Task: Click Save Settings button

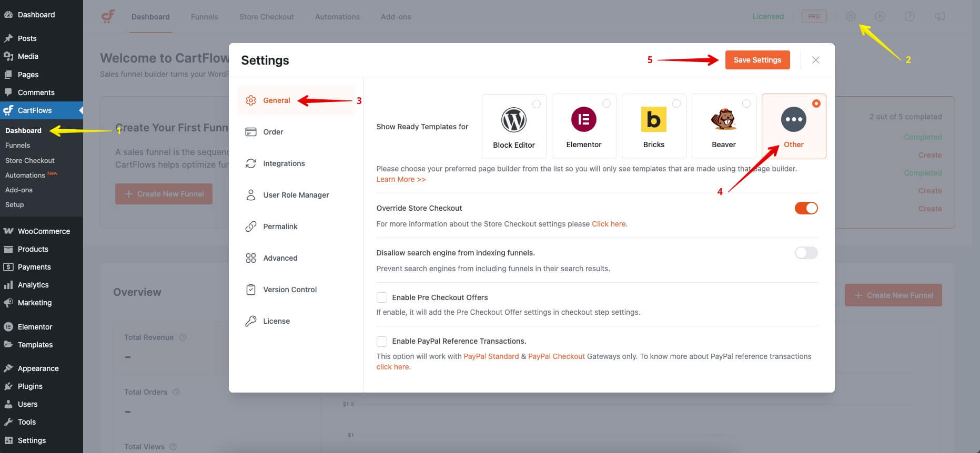Action: click(x=757, y=60)
